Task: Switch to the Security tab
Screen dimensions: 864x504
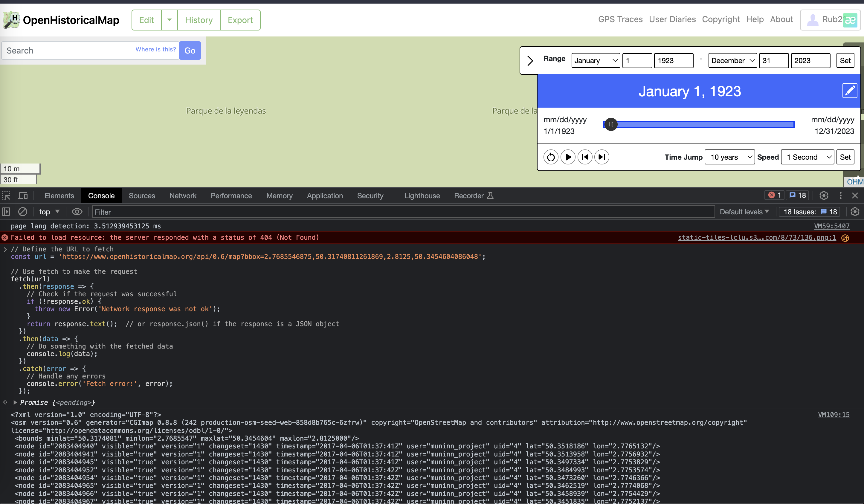Action: tap(370, 196)
